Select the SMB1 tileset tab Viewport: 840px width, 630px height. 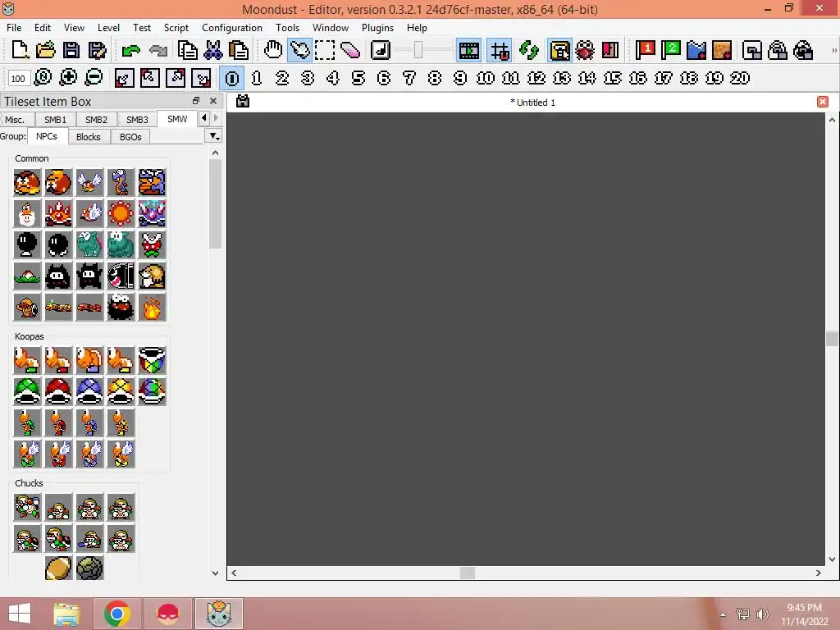pos(55,120)
